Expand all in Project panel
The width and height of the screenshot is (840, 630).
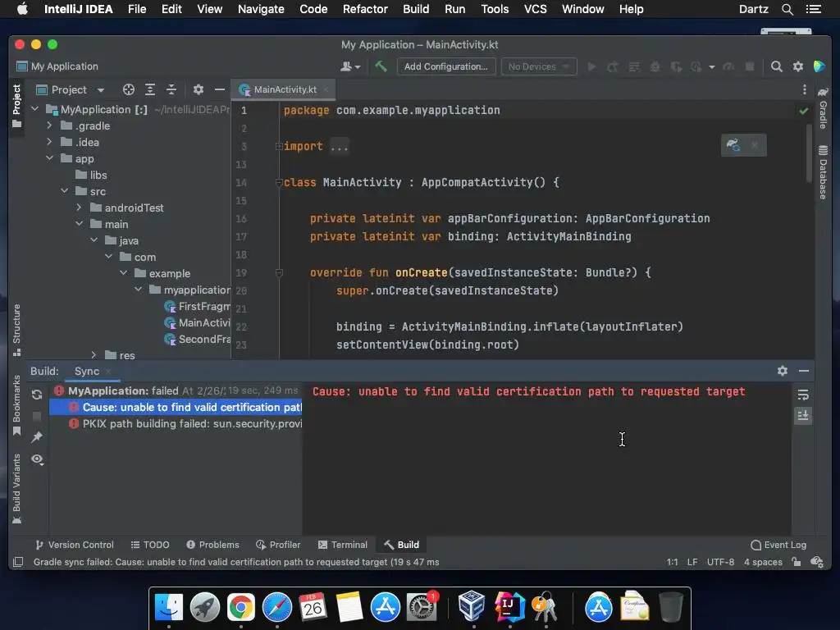pyautogui.click(x=150, y=89)
